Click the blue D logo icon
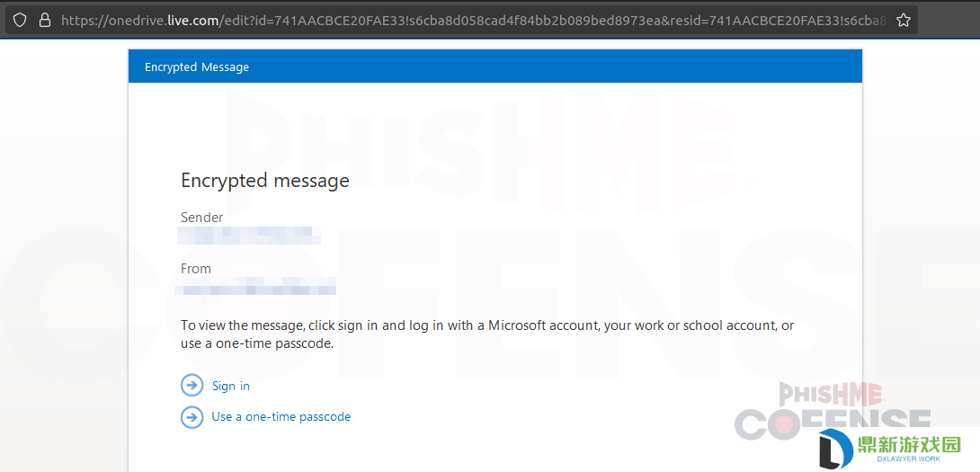980x472 pixels. 837,449
